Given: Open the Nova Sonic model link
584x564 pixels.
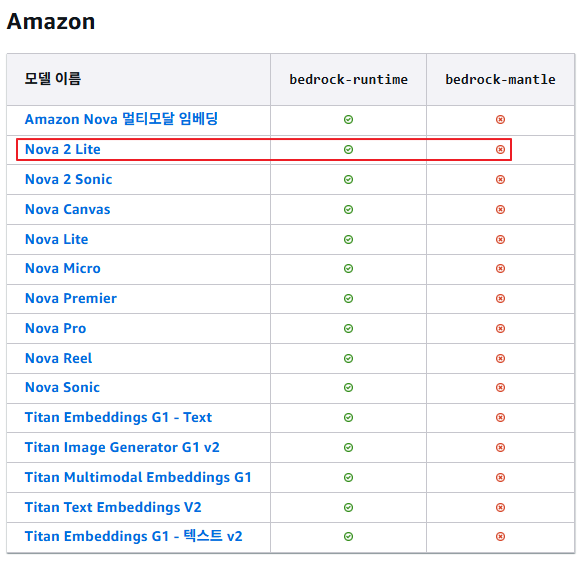Looking at the screenshot, I should 62,387.
